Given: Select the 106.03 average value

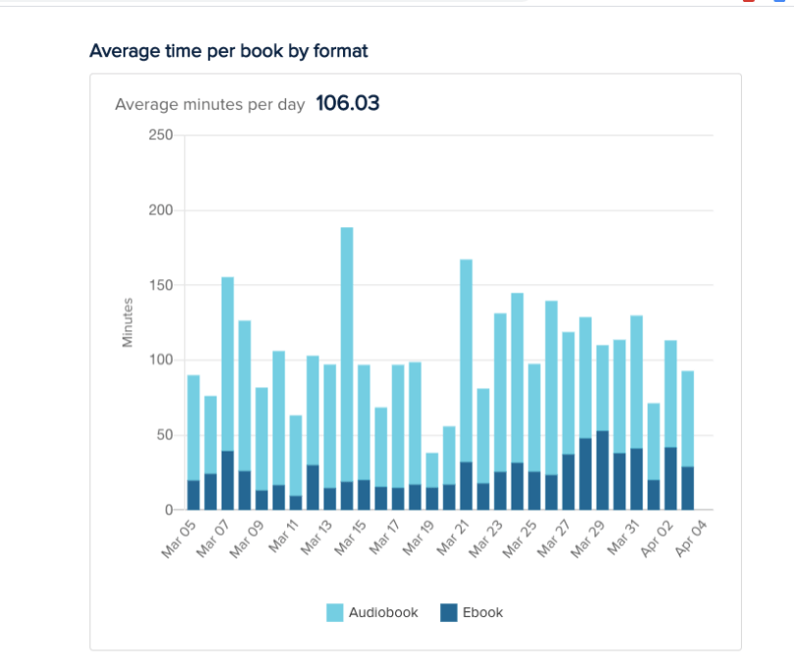Looking at the screenshot, I should click(x=347, y=104).
